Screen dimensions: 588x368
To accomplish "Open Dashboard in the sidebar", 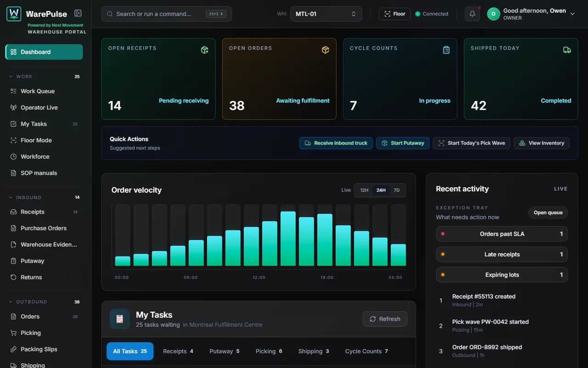I will (44, 52).
